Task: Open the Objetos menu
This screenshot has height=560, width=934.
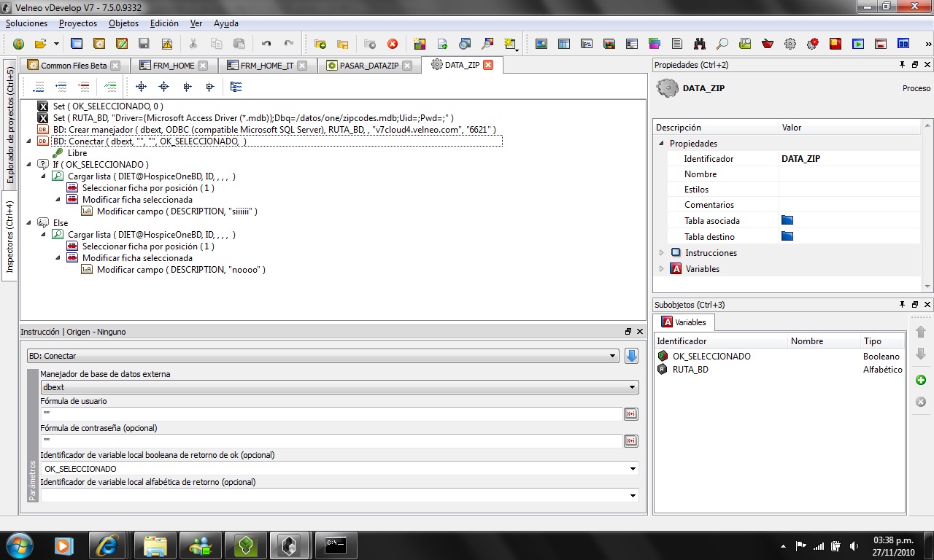Action: click(x=123, y=23)
